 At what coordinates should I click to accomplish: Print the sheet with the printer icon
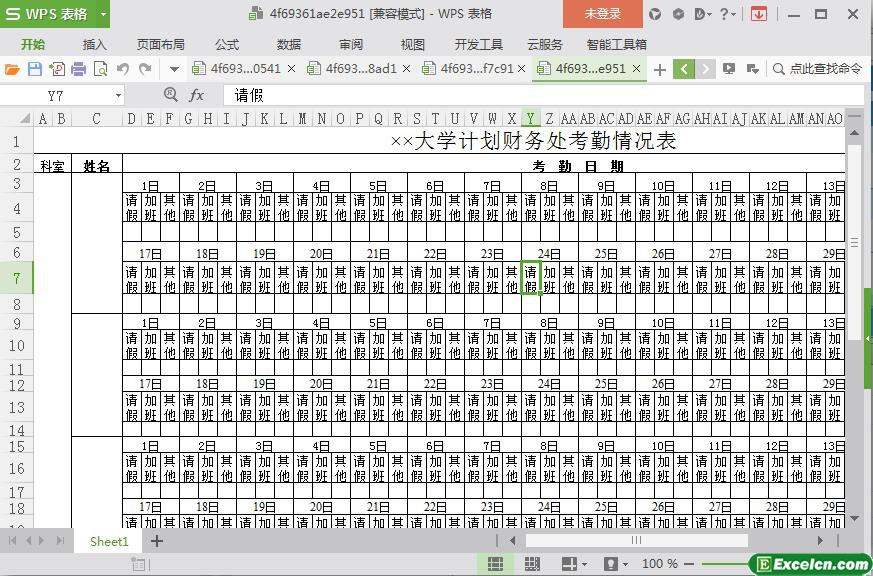click(x=79, y=69)
